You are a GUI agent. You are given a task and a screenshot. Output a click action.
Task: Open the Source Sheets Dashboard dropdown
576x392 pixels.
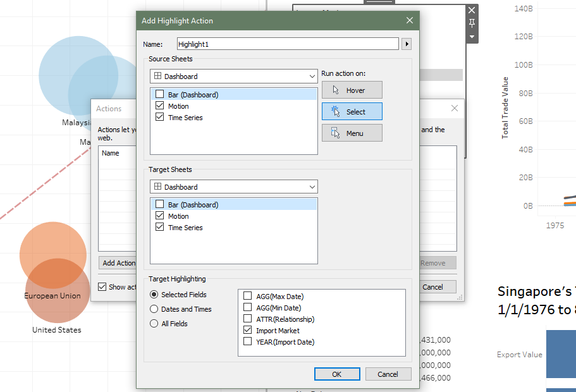[x=234, y=77]
